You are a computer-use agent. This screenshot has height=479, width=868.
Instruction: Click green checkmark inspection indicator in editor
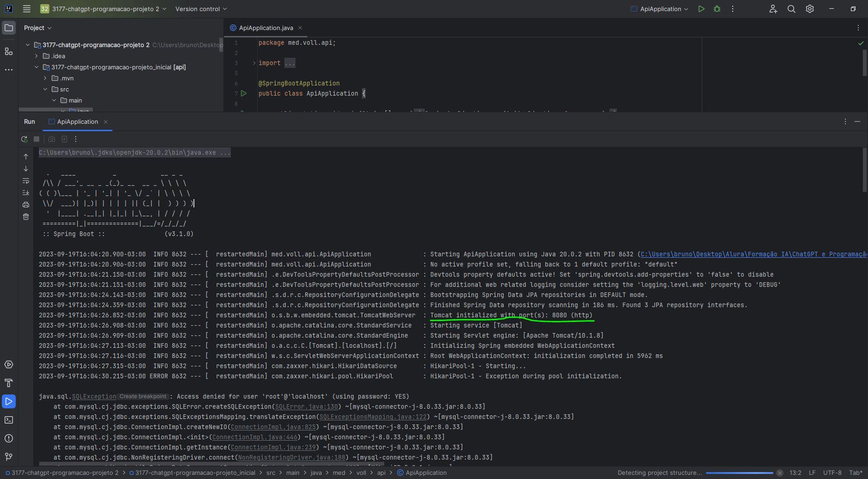(x=861, y=43)
